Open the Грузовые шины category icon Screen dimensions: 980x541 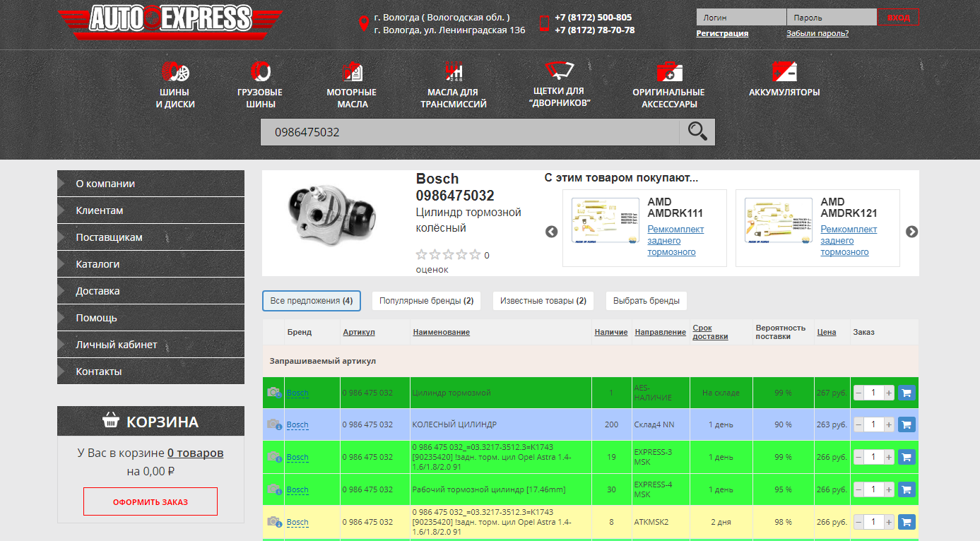tap(260, 71)
